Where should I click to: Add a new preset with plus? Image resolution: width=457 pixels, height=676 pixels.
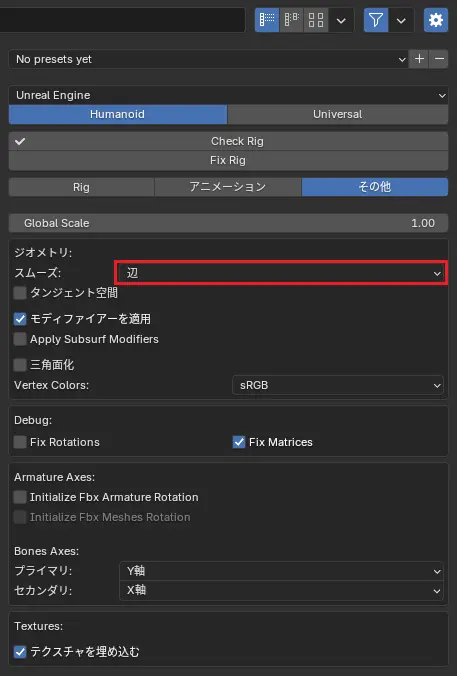point(419,59)
